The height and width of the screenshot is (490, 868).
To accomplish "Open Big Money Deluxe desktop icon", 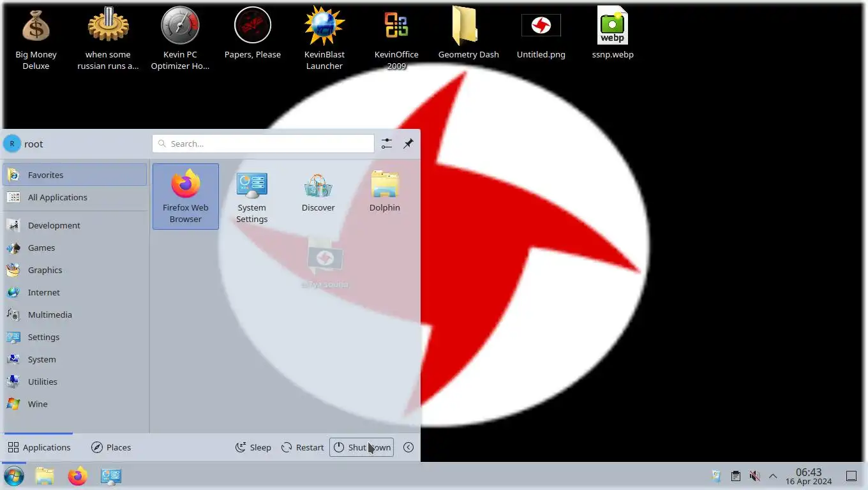I will point(36,38).
